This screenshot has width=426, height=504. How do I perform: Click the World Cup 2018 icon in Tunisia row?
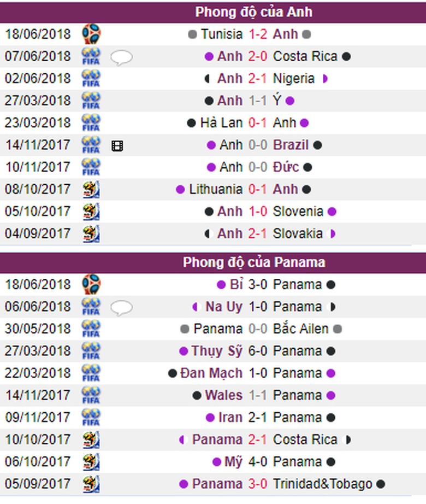91,34
